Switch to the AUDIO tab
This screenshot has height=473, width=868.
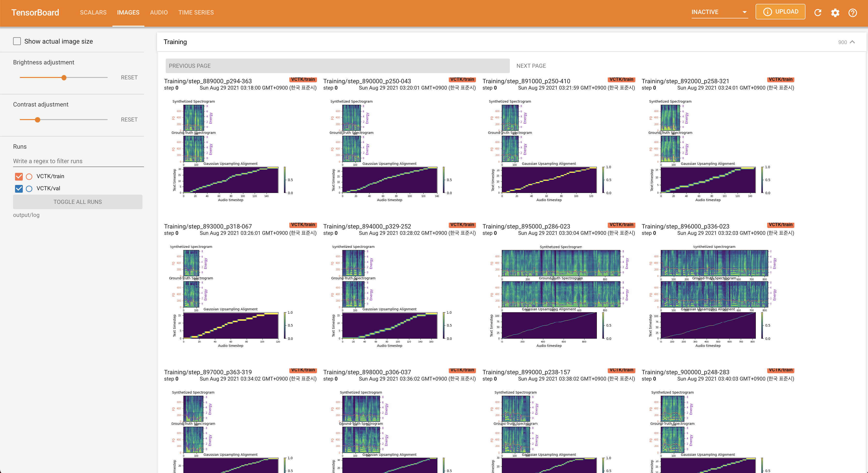point(159,12)
